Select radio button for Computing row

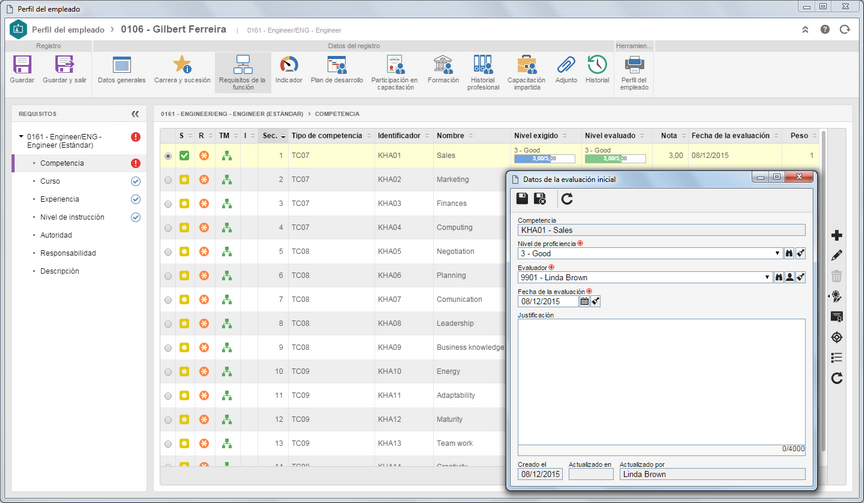[168, 228]
